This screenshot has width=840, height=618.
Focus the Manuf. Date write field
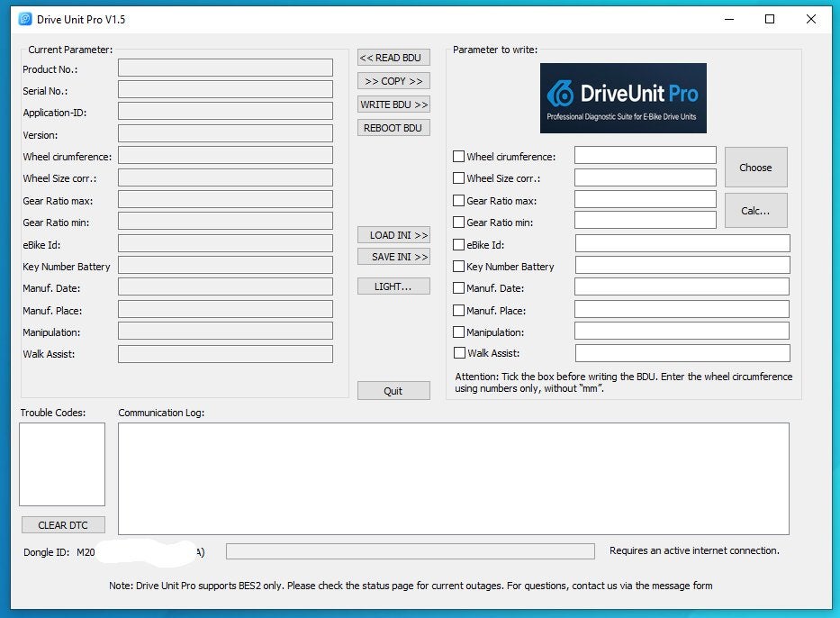(682, 286)
